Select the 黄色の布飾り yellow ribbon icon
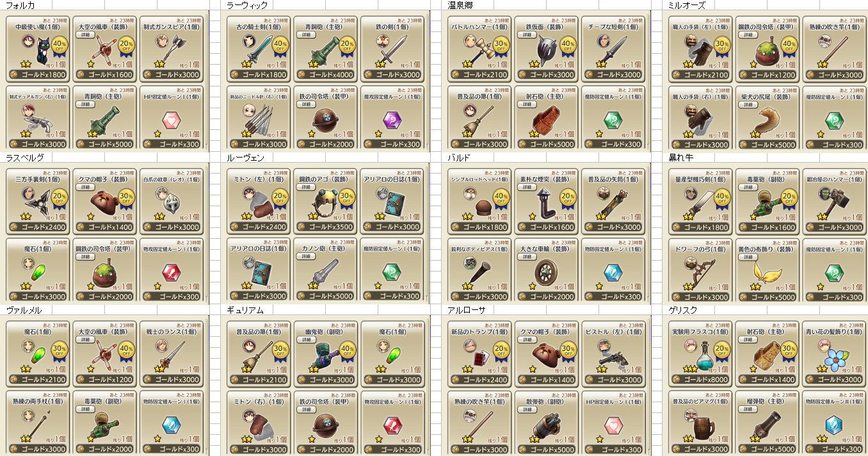The image size is (868, 456). pos(766,272)
